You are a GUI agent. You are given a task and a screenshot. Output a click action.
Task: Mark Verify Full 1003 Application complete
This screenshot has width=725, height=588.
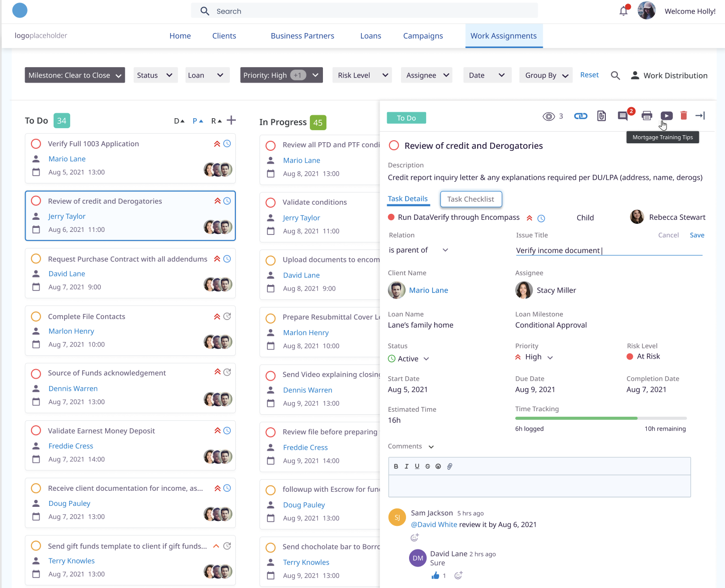36,144
